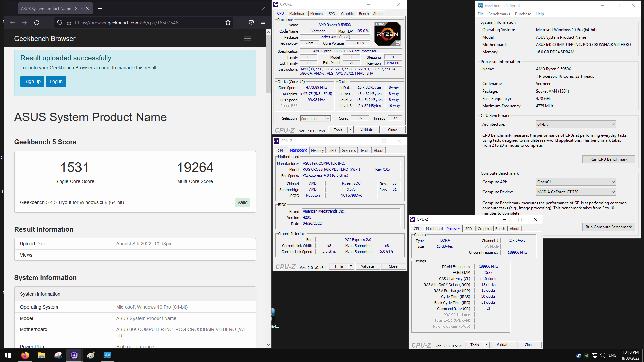Close the ASUS System Product Name tab
This screenshot has width=644, height=362.
(87, 9)
